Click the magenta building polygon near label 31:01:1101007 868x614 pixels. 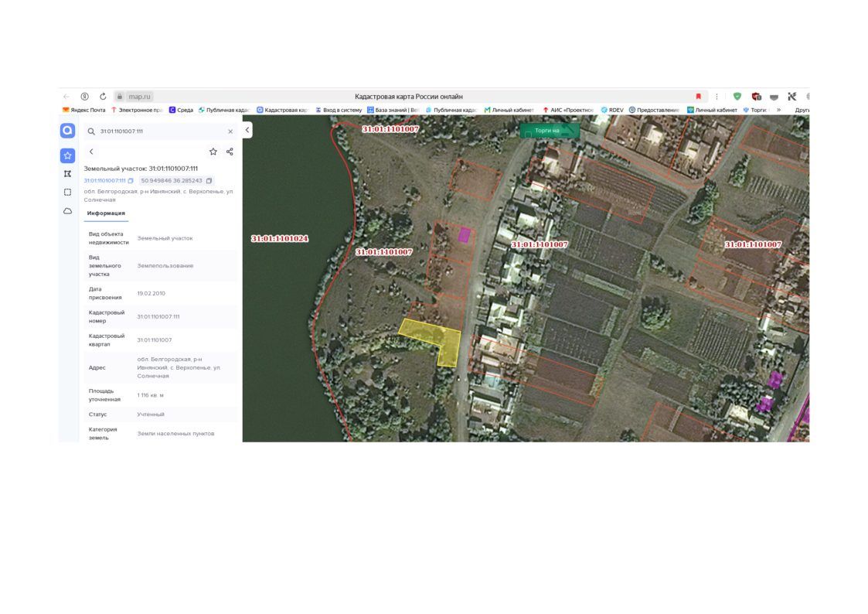tap(464, 235)
